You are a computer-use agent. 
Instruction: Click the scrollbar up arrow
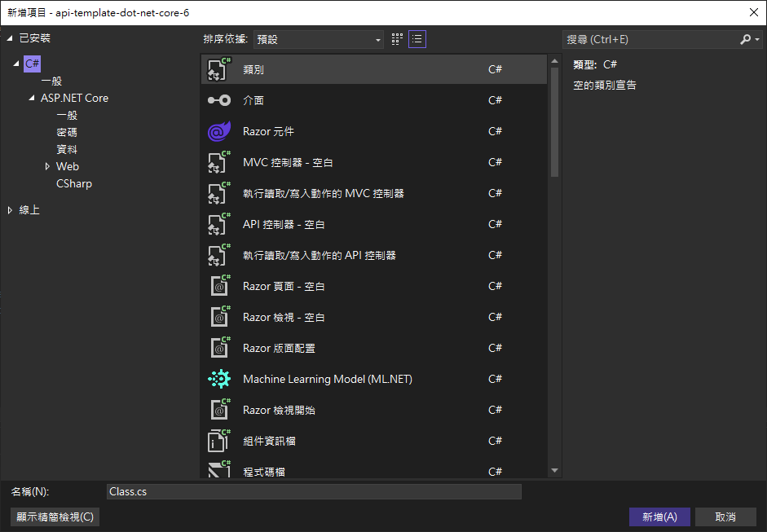click(x=554, y=61)
